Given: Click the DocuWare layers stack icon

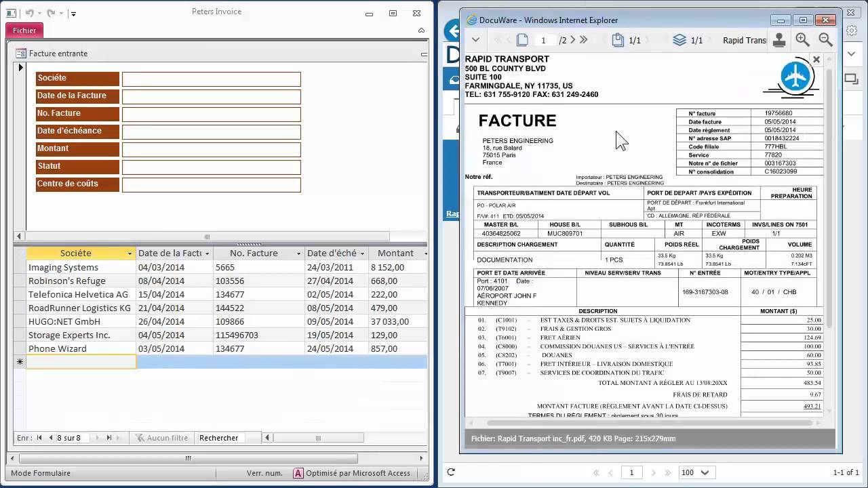Looking at the screenshot, I should pyautogui.click(x=679, y=40).
